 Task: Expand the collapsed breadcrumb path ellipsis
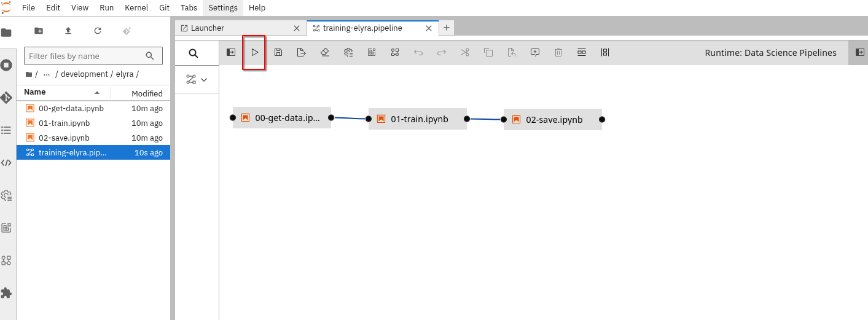(x=47, y=74)
